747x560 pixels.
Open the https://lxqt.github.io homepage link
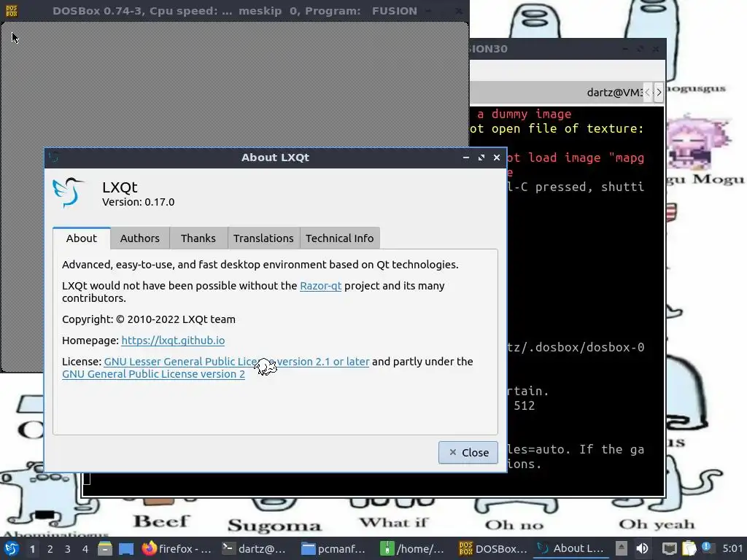[173, 341]
